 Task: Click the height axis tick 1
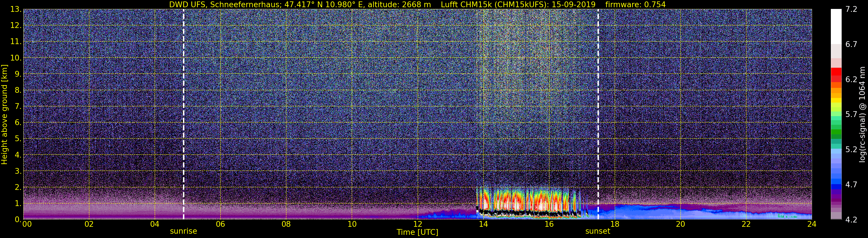(18, 204)
